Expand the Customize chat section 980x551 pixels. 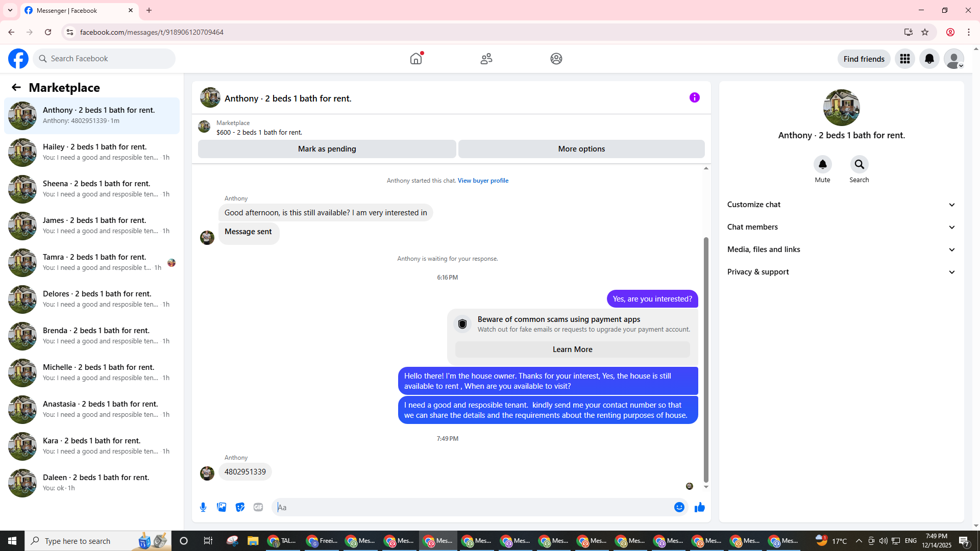point(841,205)
